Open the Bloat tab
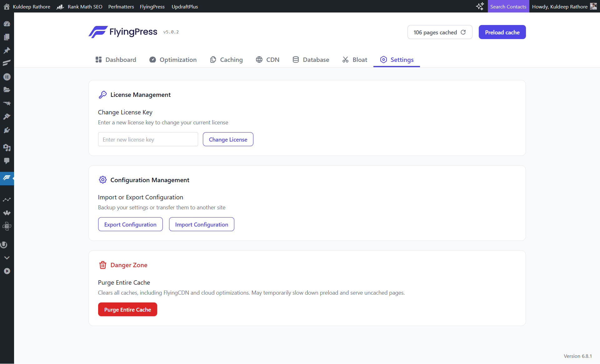 tap(355, 60)
